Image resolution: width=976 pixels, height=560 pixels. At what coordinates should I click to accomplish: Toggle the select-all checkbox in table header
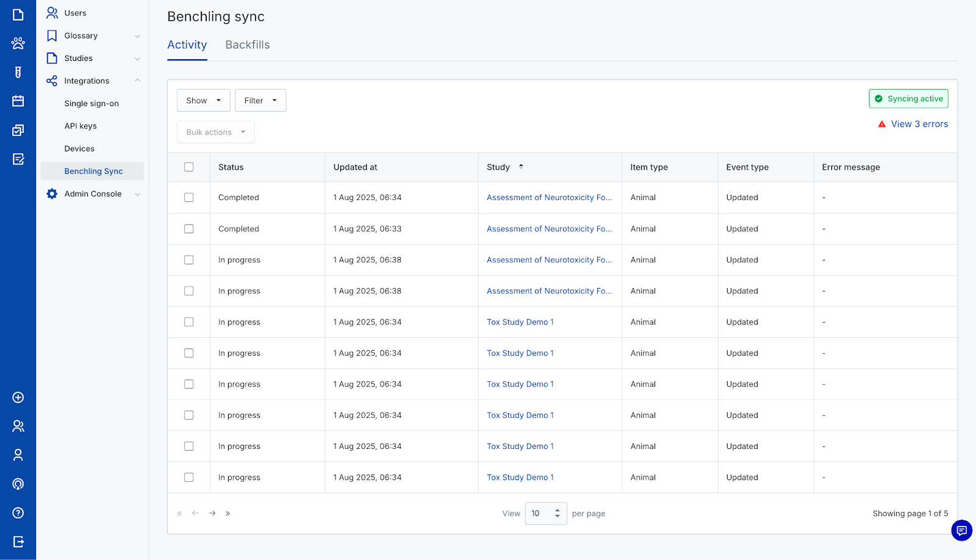click(x=189, y=167)
